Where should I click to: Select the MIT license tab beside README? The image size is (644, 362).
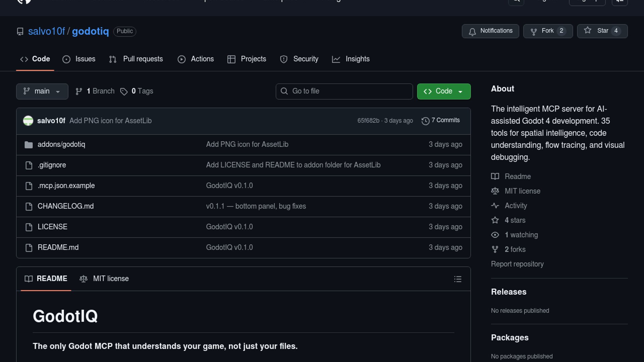point(104,279)
